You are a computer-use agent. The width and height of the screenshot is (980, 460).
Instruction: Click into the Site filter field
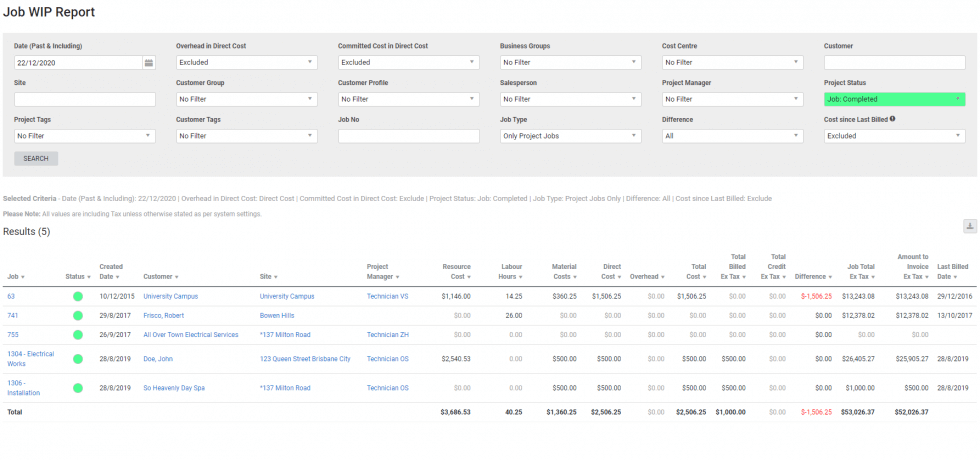tap(85, 99)
